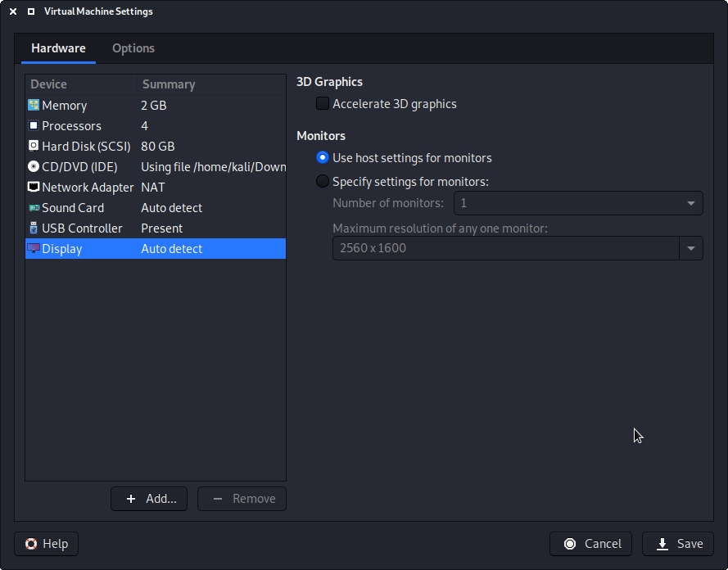Click the Save button

click(x=678, y=544)
